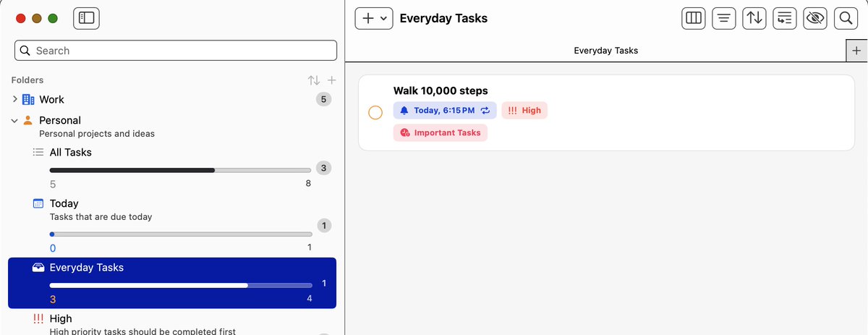Click the High list exclamation icon

pos(38,318)
